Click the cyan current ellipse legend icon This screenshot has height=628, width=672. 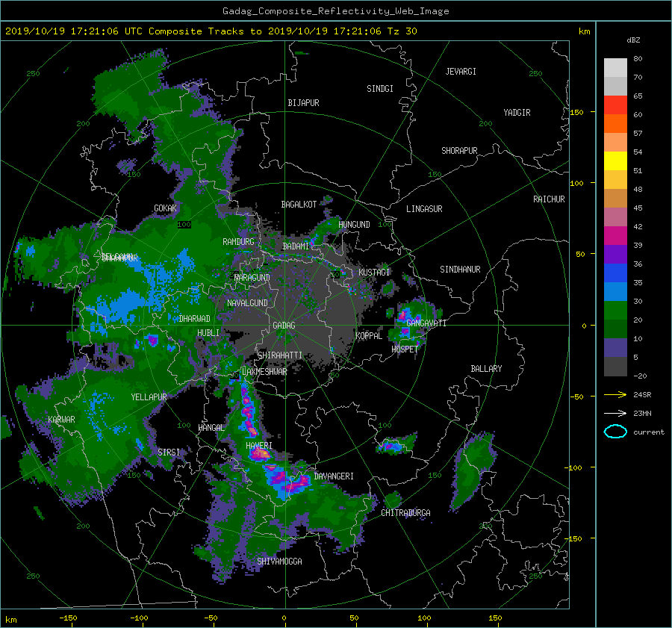tap(615, 432)
